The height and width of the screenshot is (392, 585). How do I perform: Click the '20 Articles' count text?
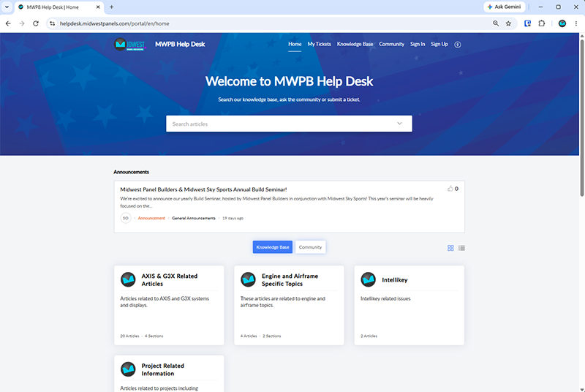(x=129, y=336)
